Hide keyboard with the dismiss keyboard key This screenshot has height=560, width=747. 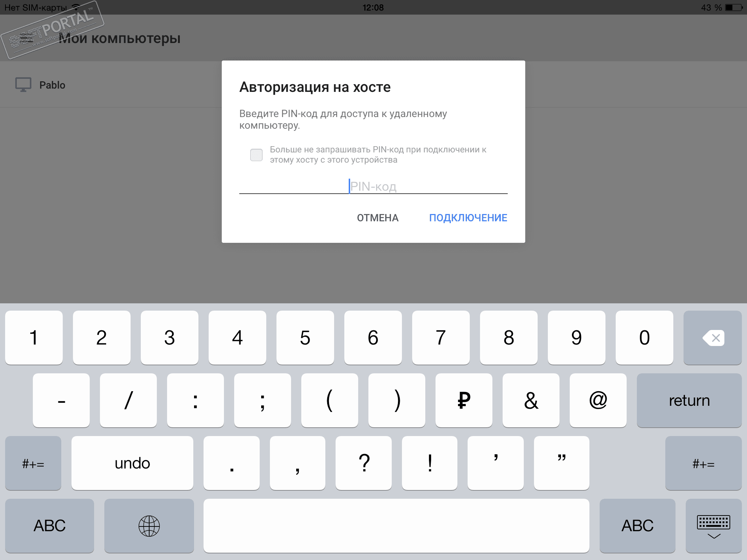tap(713, 526)
